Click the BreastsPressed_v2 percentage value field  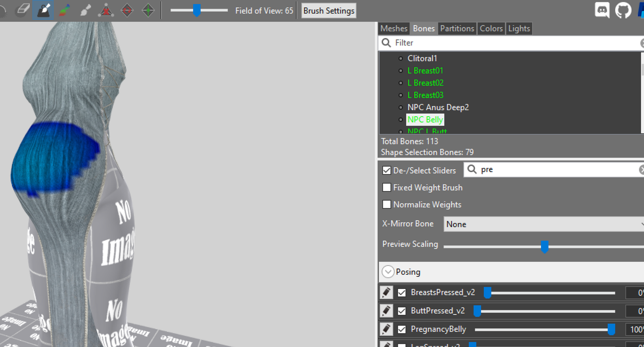[635, 293]
